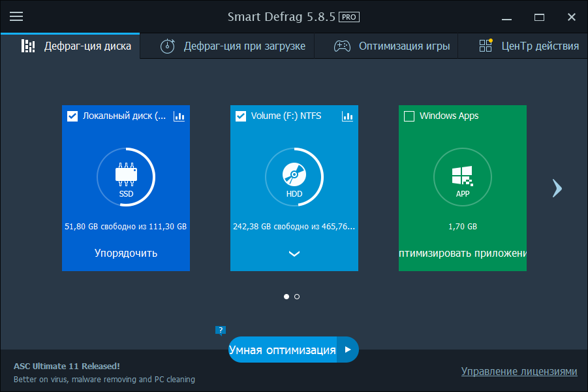The width and height of the screenshot is (588, 392).
Task: Open disk map chart for local disk
Action: (x=179, y=116)
